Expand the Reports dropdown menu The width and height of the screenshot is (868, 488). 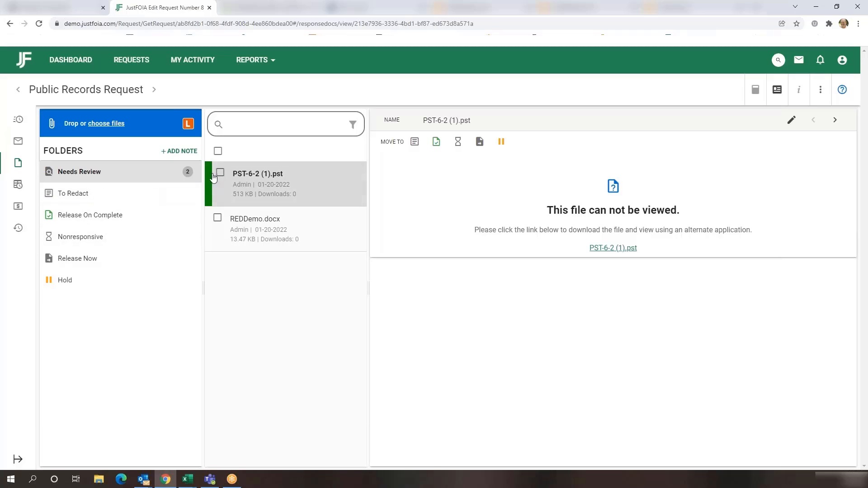click(x=255, y=60)
